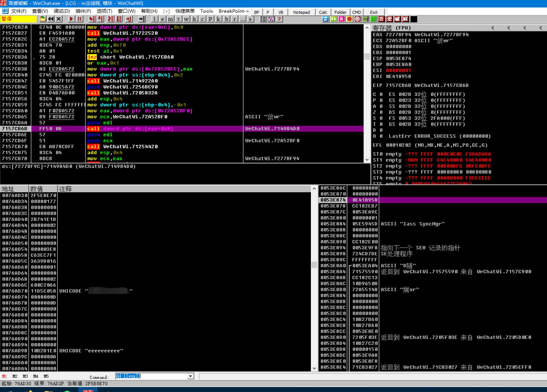Open the Threads window via 't' button
547x392 pixels.
178,19
